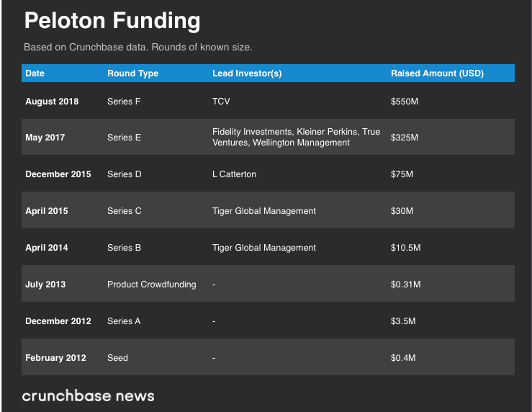
Task: Click the '$0.31M' amount cell
Action: 406,285
